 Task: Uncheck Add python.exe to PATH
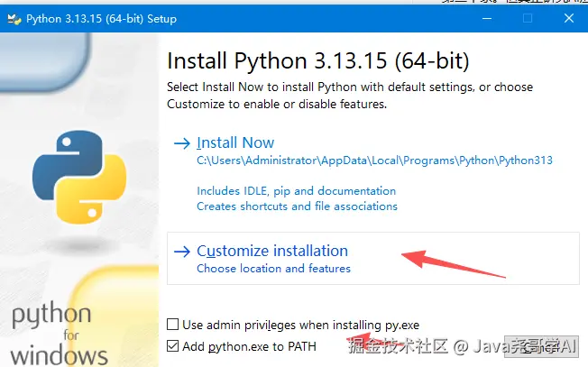[x=172, y=345]
